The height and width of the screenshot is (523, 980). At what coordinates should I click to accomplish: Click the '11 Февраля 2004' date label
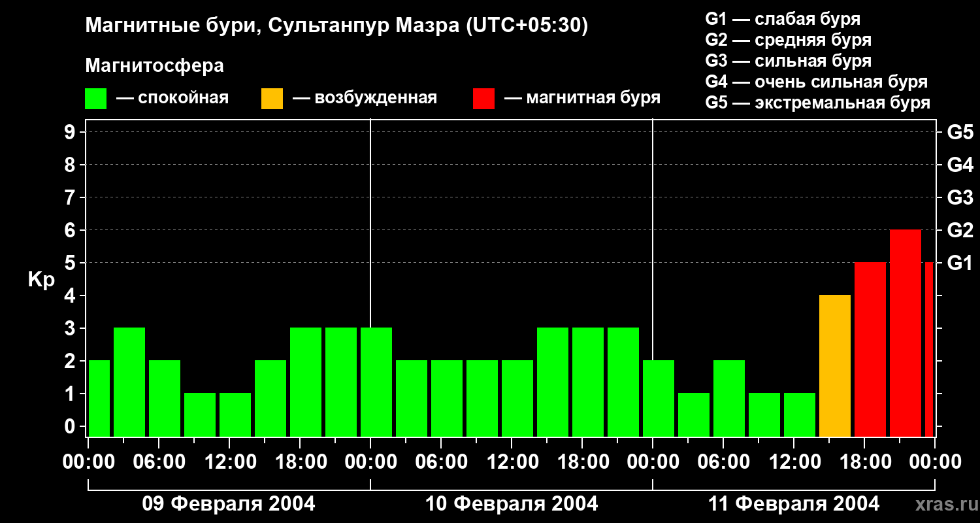coord(794,503)
